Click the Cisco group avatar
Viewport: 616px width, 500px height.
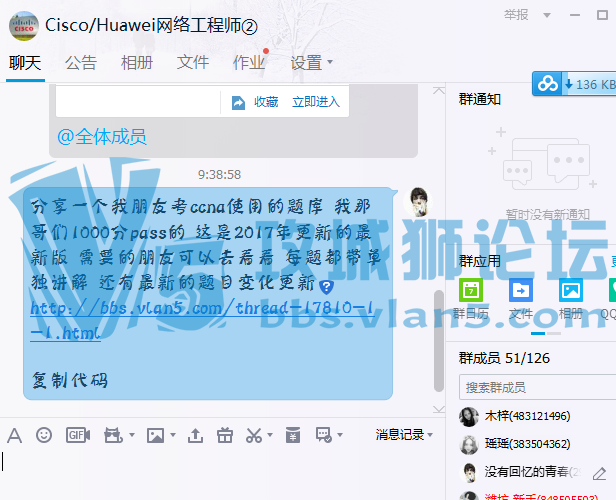24,26
